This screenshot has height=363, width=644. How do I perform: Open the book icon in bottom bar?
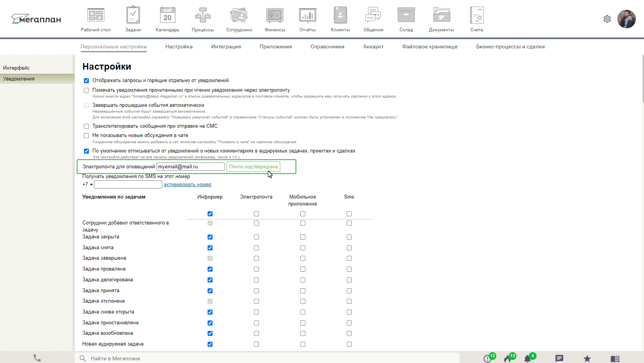615,359
